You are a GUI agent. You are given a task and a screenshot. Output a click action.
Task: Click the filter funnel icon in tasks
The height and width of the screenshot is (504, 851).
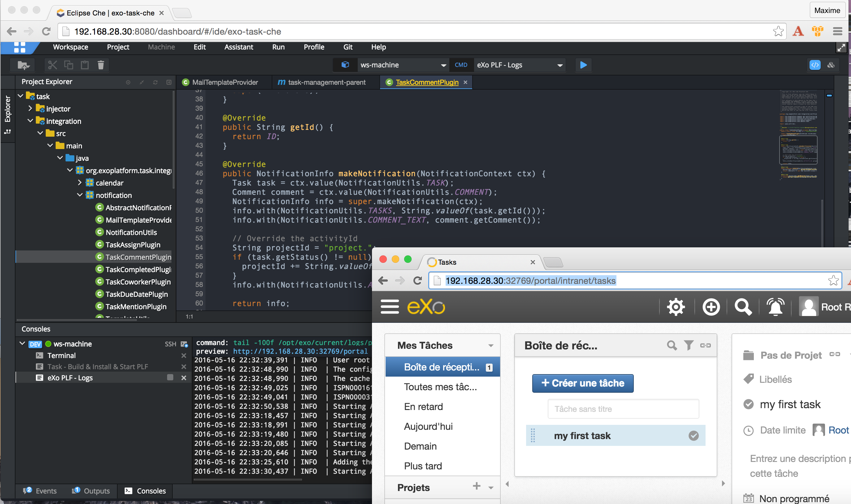[x=689, y=345]
